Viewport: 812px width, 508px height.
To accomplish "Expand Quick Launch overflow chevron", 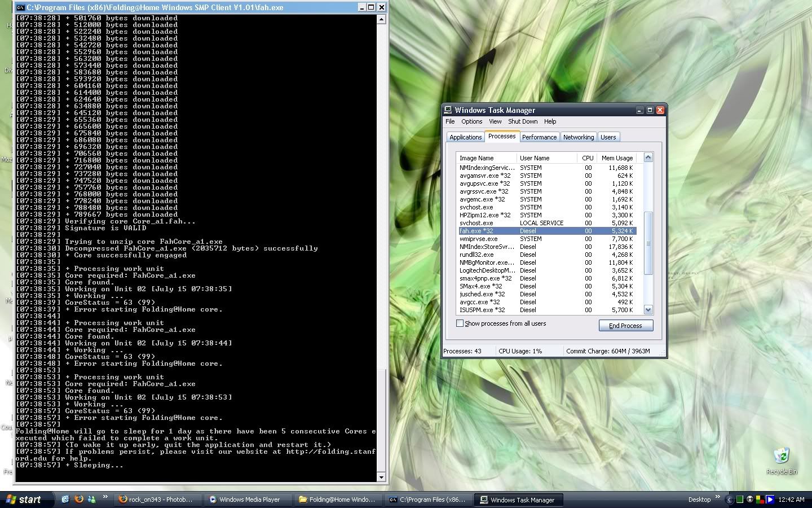I will click(x=105, y=497).
